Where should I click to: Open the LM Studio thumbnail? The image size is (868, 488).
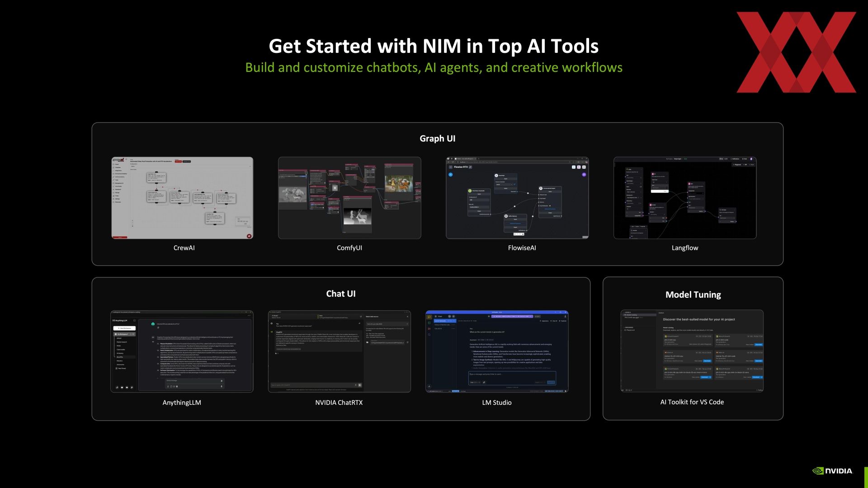click(x=497, y=351)
